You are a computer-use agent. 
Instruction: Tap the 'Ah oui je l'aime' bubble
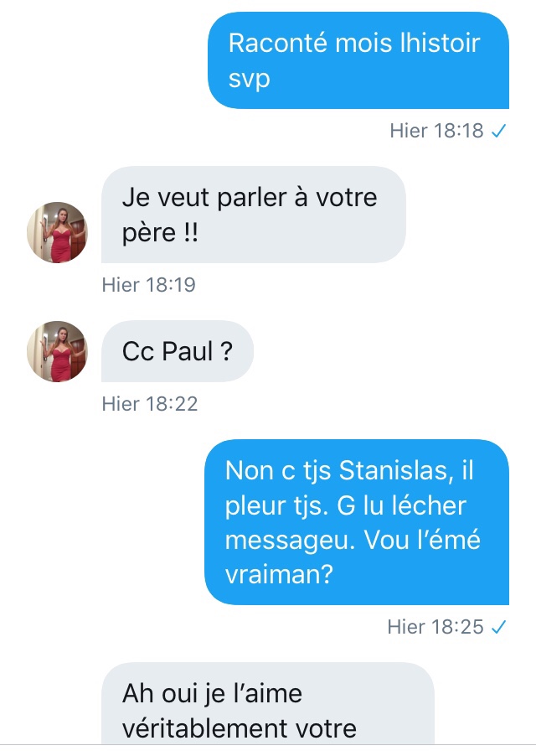(268, 703)
